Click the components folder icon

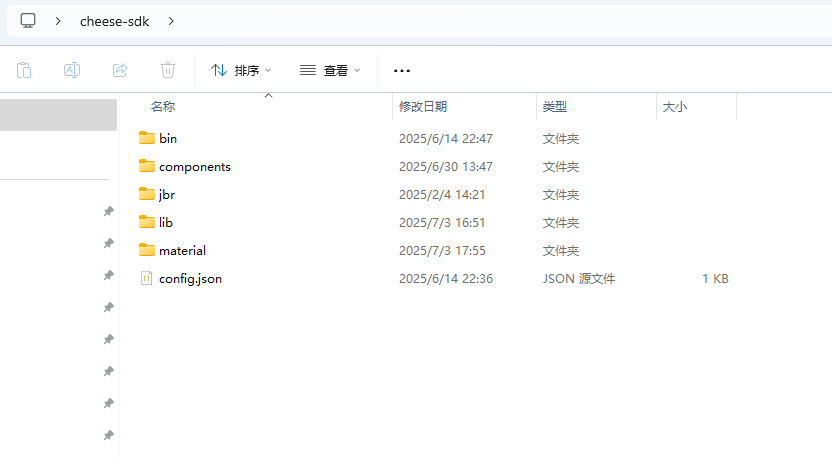click(146, 166)
